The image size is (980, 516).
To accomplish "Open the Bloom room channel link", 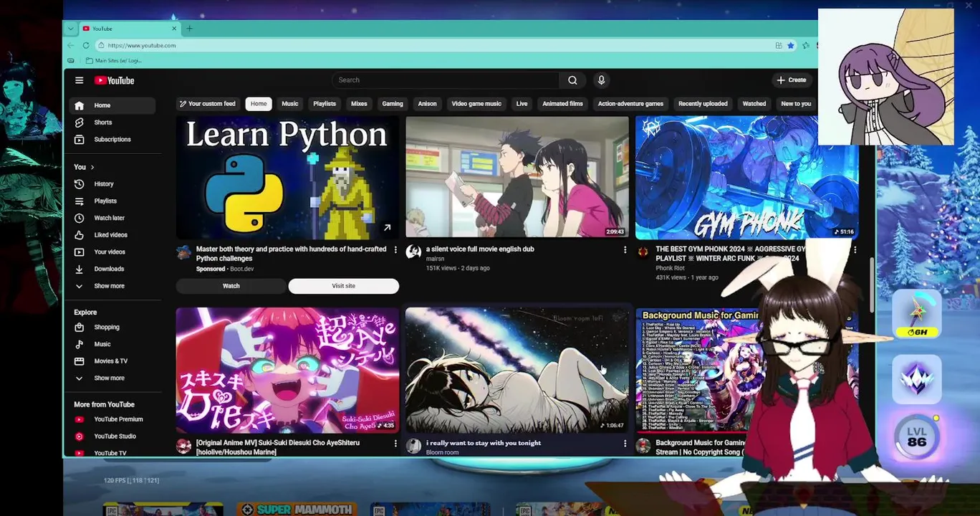I will pos(443,452).
